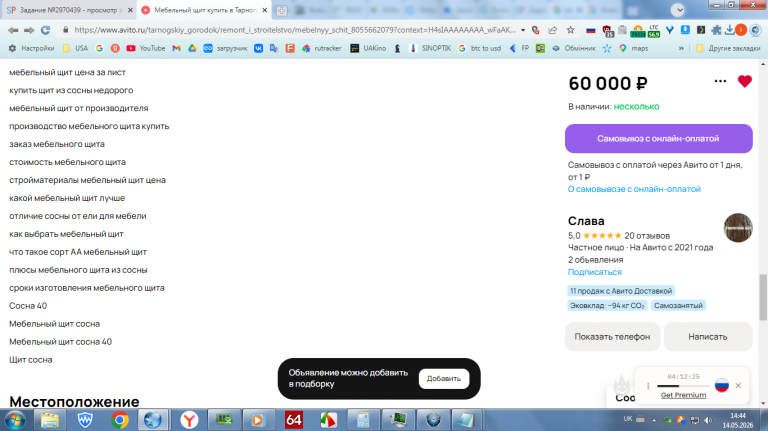Reload the page with the refresh icon

pos(46,30)
